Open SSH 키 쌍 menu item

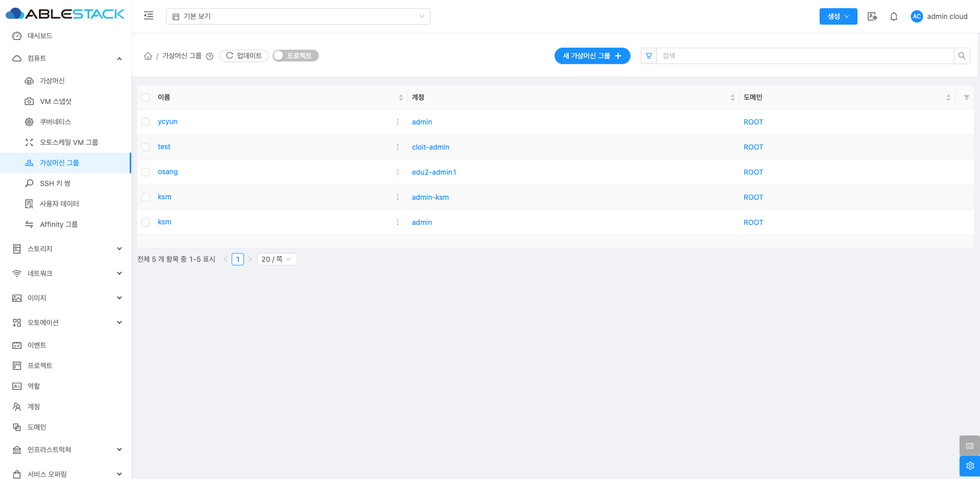pyautogui.click(x=66, y=183)
